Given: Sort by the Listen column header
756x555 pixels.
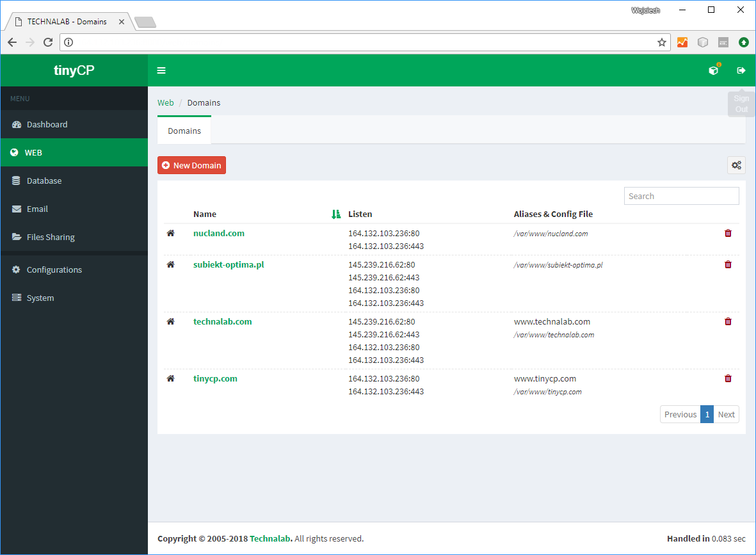Looking at the screenshot, I should pos(360,214).
